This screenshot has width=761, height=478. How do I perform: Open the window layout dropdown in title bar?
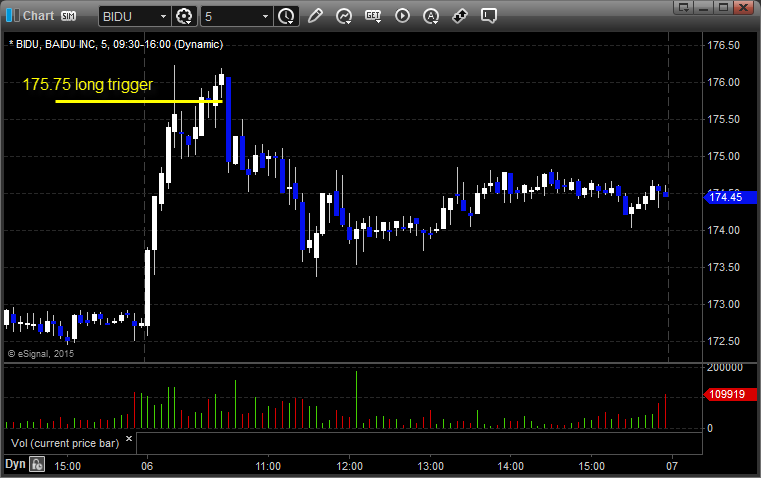pyautogui.click(x=684, y=7)
